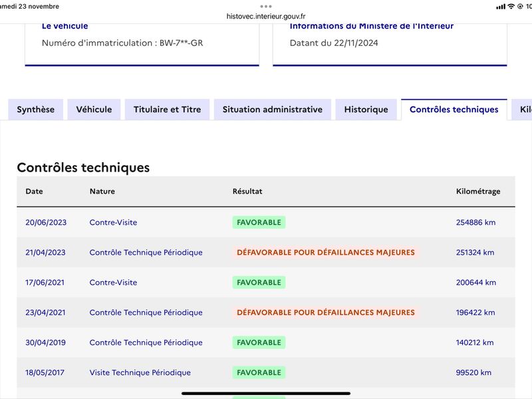Click the Contrôles techniques section heading

83,168
